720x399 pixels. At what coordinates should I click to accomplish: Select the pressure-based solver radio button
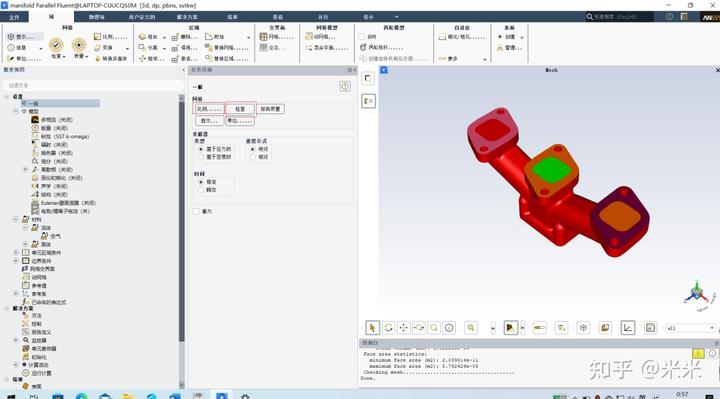(x=201, y=149)
